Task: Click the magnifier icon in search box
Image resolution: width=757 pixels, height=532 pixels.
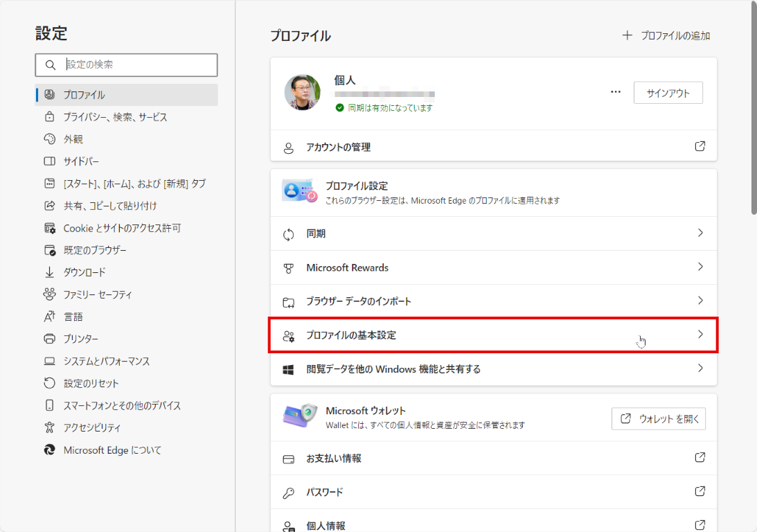Action: pyautogui.click(x=50, y=64)
